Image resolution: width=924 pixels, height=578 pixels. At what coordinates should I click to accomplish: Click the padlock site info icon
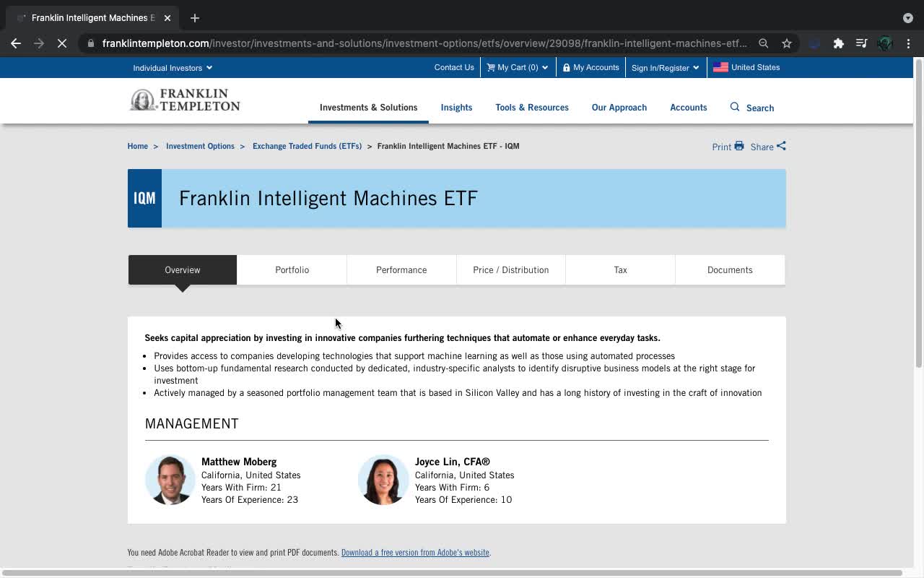tap(90, 43)
